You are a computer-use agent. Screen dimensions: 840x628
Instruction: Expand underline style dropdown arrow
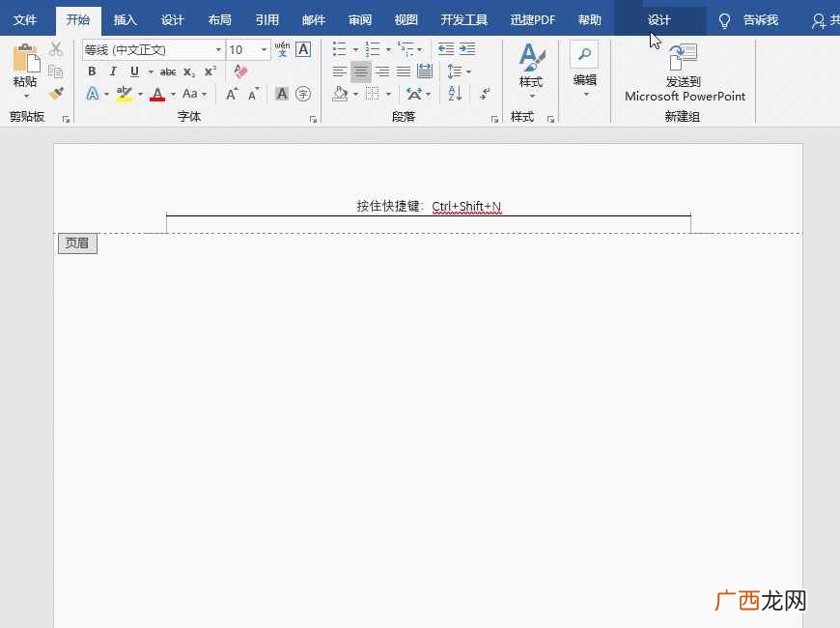pos(151,71)
